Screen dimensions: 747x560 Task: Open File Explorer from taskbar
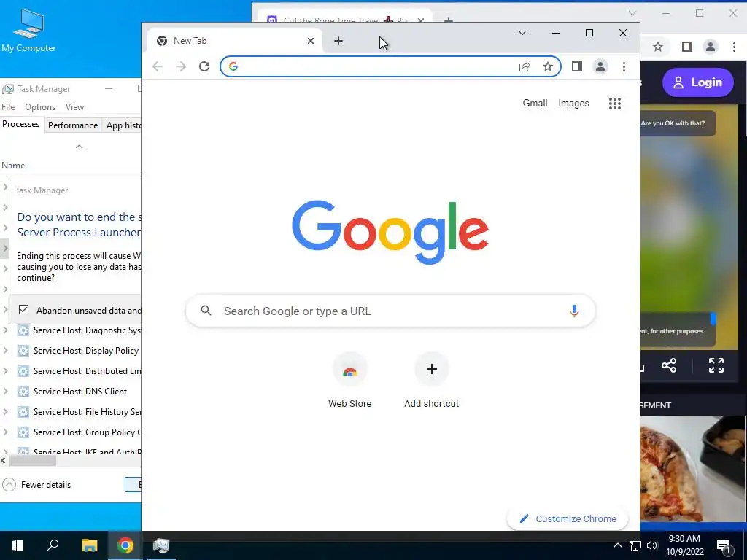[x=89, y=545]
